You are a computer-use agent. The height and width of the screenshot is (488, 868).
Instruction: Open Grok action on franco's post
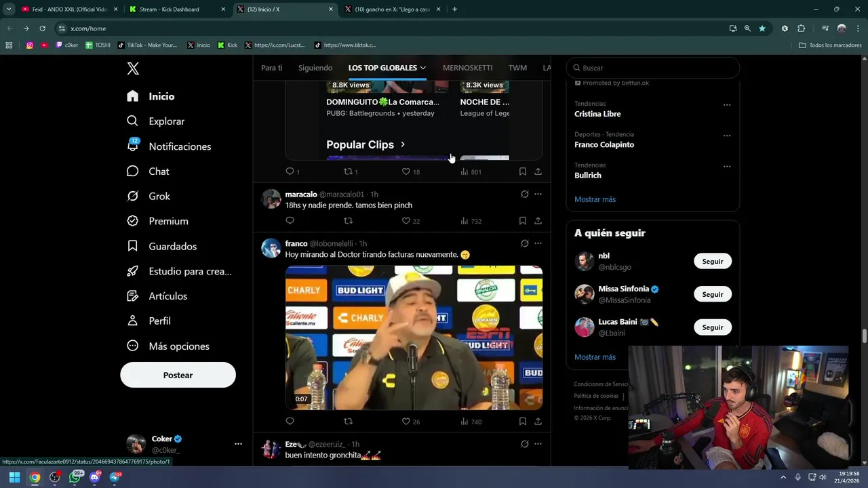[524, 243]
